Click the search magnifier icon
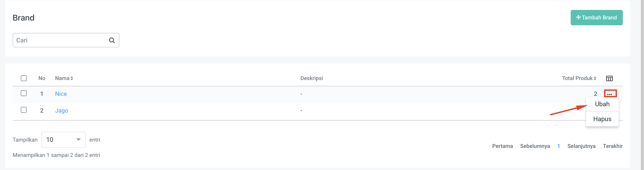 click(112, 40)
